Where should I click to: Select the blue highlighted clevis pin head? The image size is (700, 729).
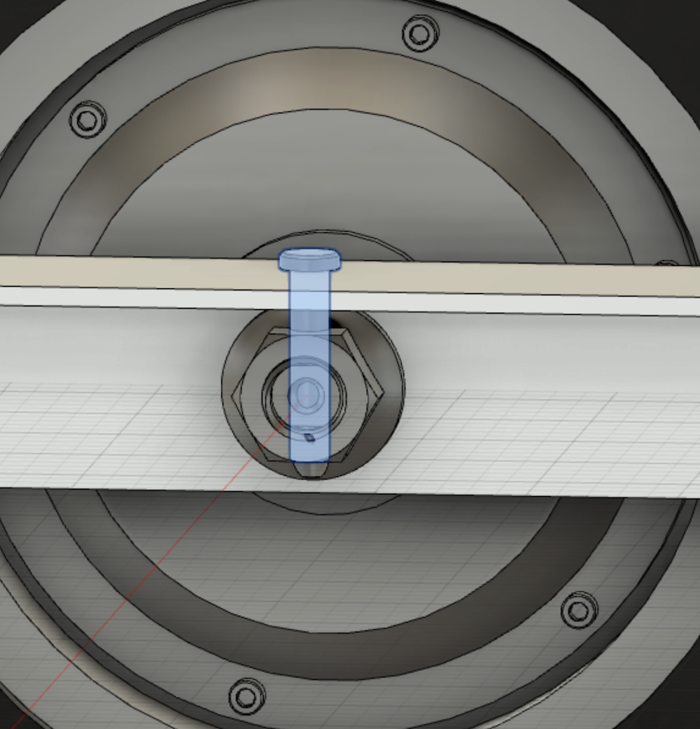coord(309,260)
